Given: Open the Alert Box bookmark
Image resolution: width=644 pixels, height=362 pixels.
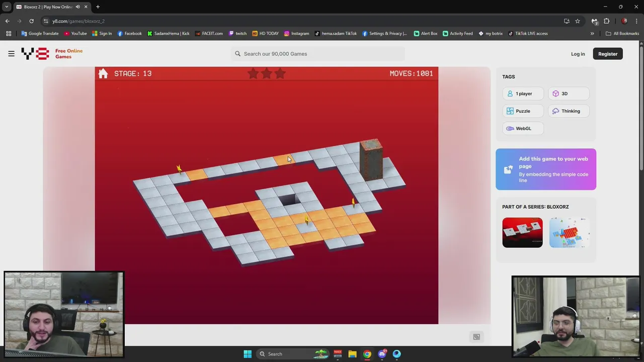Looking at the screenshot, I should (x=425, y=34).
